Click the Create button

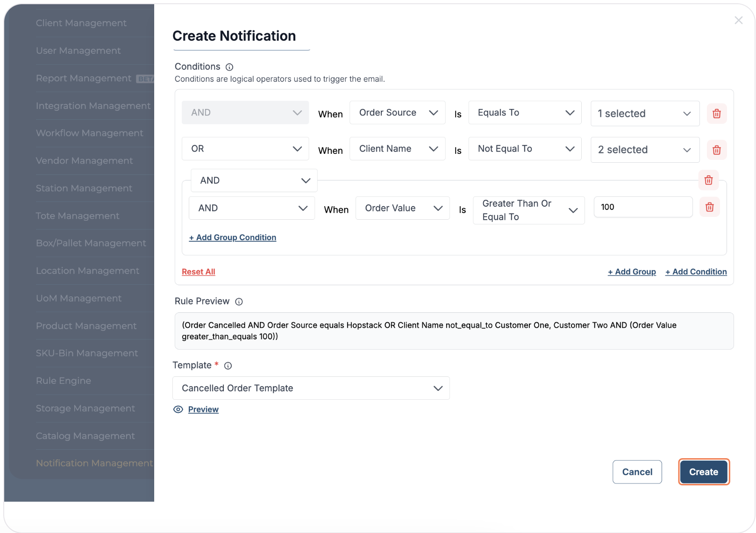[x=703, y=472]
